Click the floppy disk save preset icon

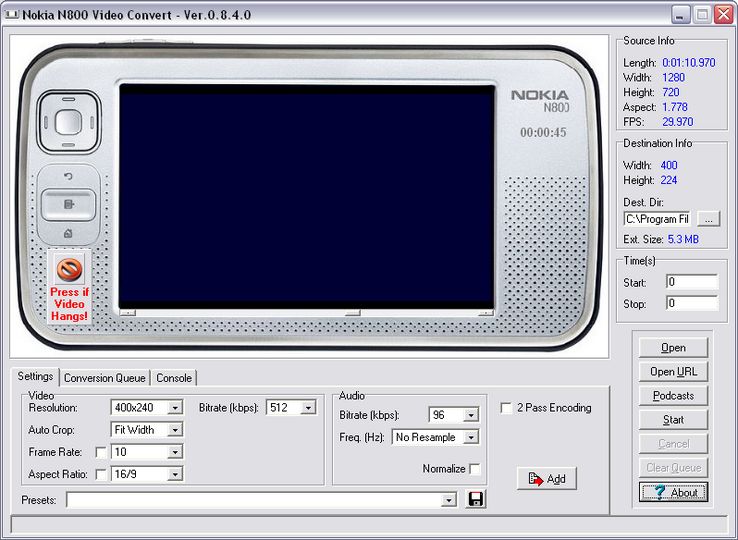pyautogui.click(x=475, y=499)
